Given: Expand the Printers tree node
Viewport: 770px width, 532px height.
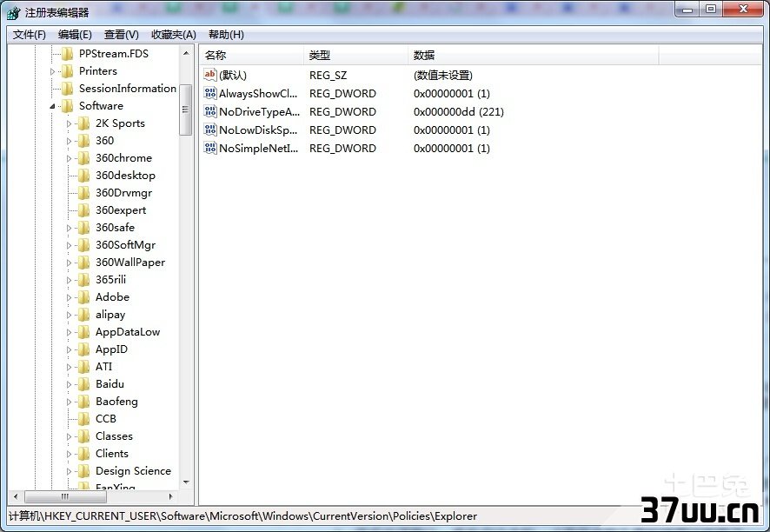Looking at the screenshot, I should [52, 72].
